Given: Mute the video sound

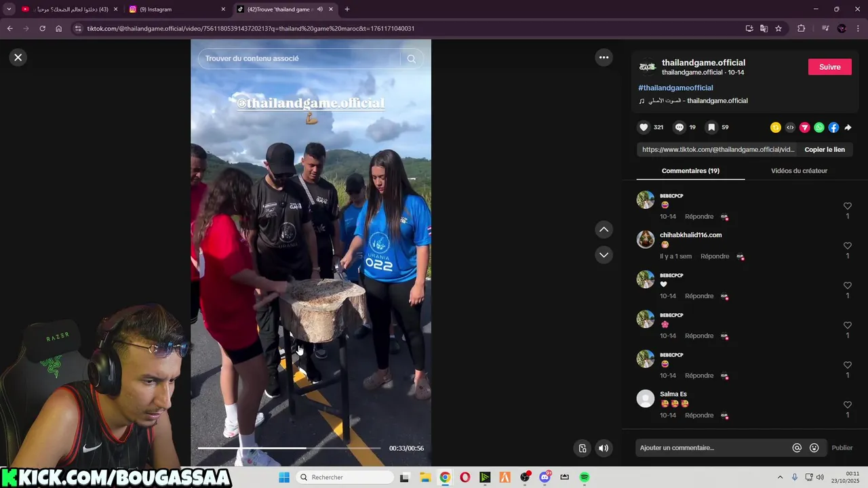Looking at the screenshot, I should pos(604,448).
